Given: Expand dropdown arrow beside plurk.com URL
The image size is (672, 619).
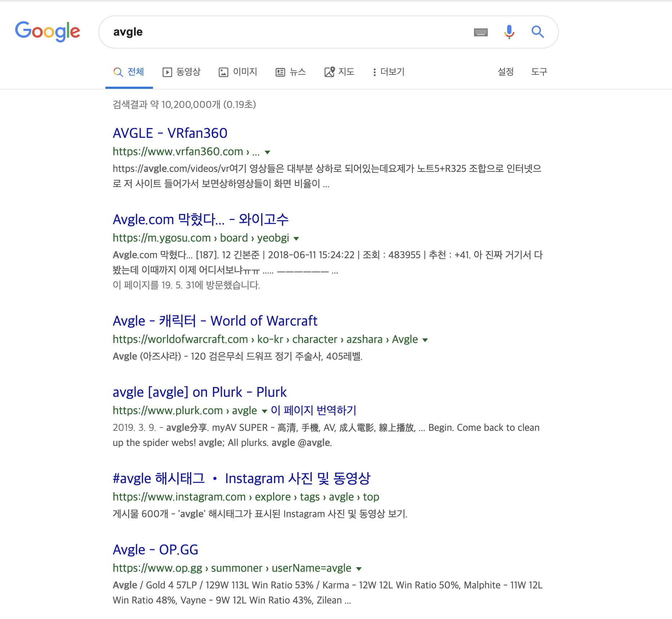Looking at the screenshot, I should coord(265,411).
